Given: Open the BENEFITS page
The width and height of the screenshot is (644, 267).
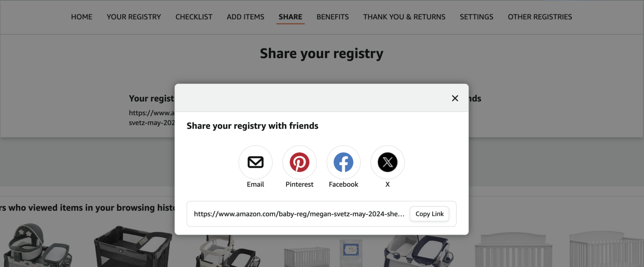Looking at the screenshot, I should coord(332,17).
